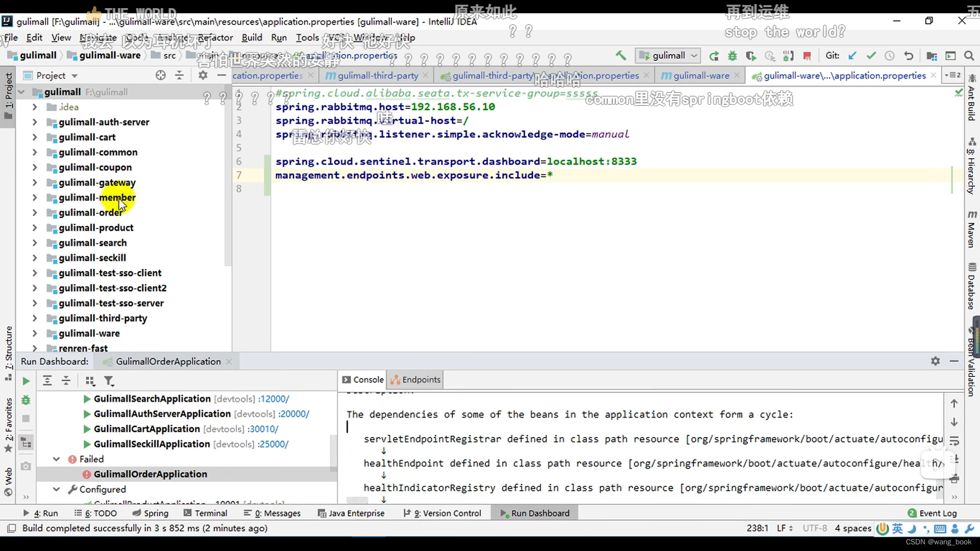The height and width of the screenshot is (551, 980).
Task: Select GulimallOrderApplication in failed list
Action: (x=150, y=474)
